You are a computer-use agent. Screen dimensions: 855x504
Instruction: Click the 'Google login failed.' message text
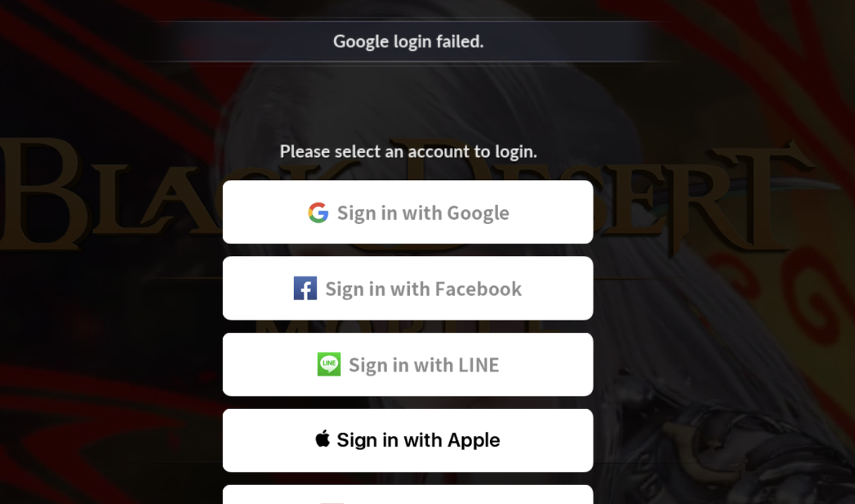(408, 41)
